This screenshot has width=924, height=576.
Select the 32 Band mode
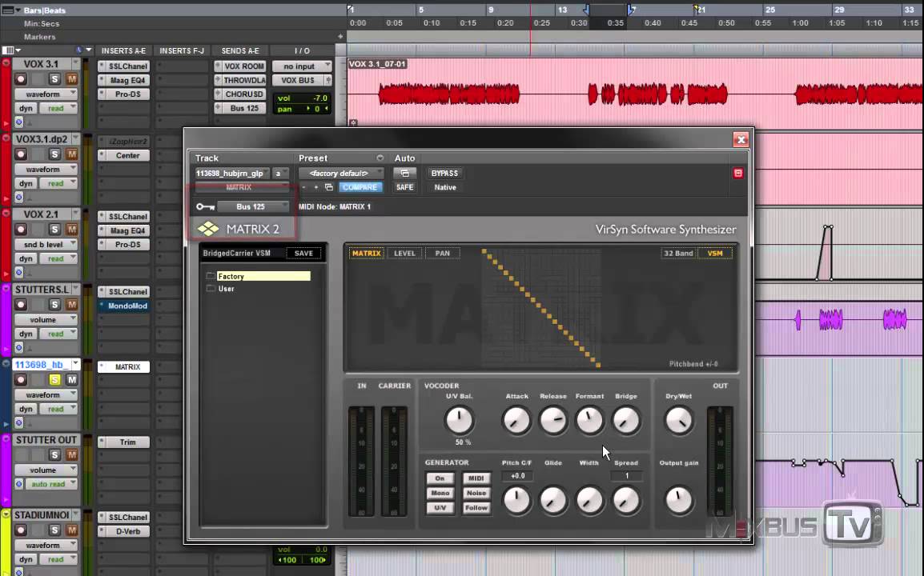point(678,254)
